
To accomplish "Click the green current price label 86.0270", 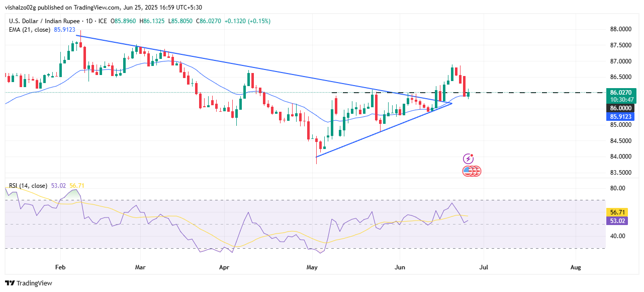I will 622,93.
